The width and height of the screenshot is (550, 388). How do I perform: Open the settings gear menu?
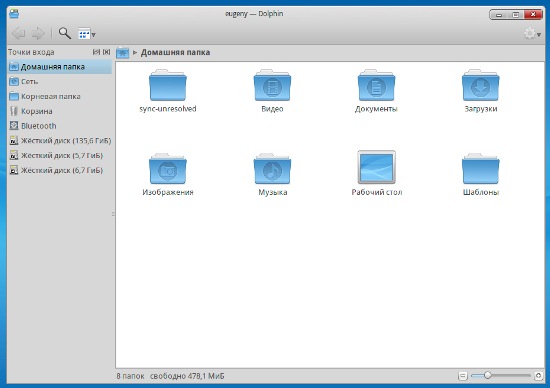coord(529,34)
